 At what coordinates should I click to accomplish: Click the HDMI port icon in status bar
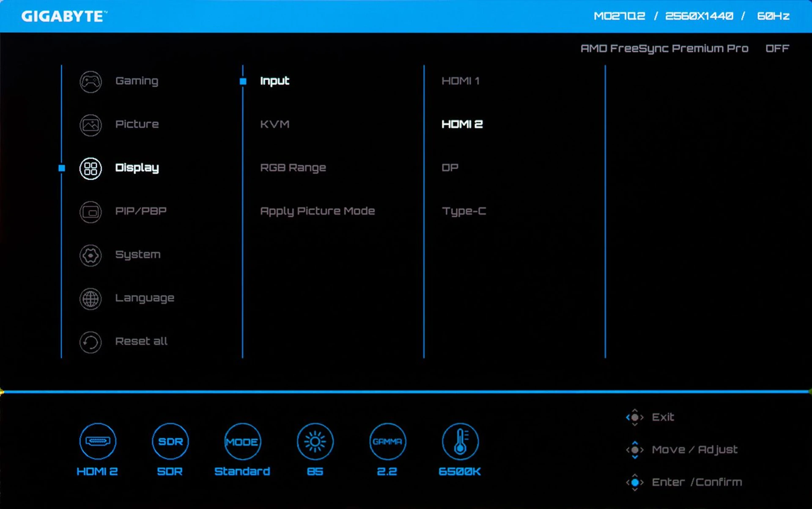[x=98, y=441]
